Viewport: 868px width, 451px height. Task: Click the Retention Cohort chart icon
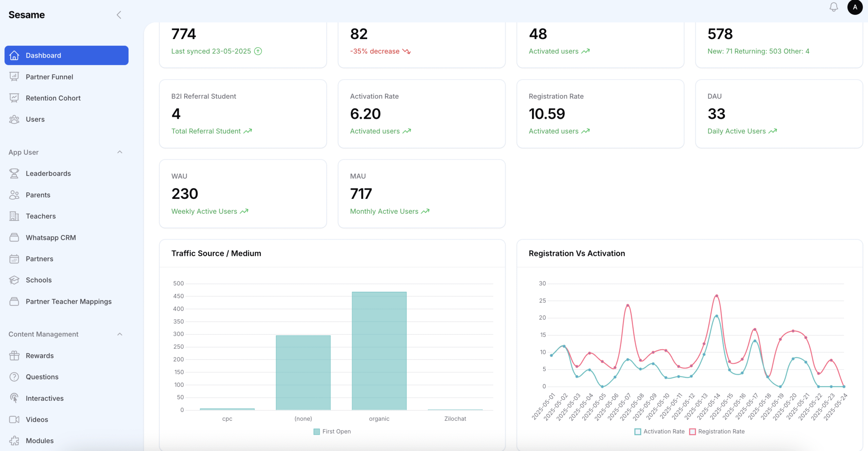(14, 98)
